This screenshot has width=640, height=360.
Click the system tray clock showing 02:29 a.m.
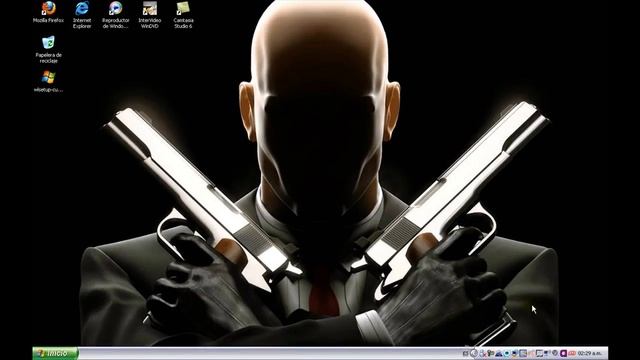click(589, 353)
